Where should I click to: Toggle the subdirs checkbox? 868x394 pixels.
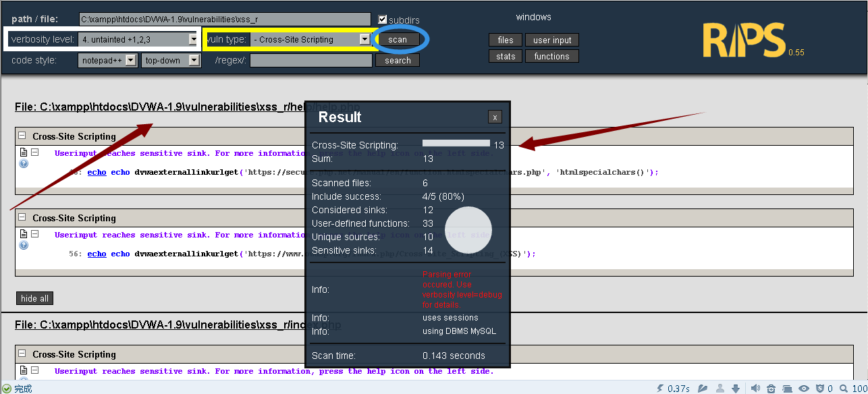pyautogui.click(x=383, y=20)
